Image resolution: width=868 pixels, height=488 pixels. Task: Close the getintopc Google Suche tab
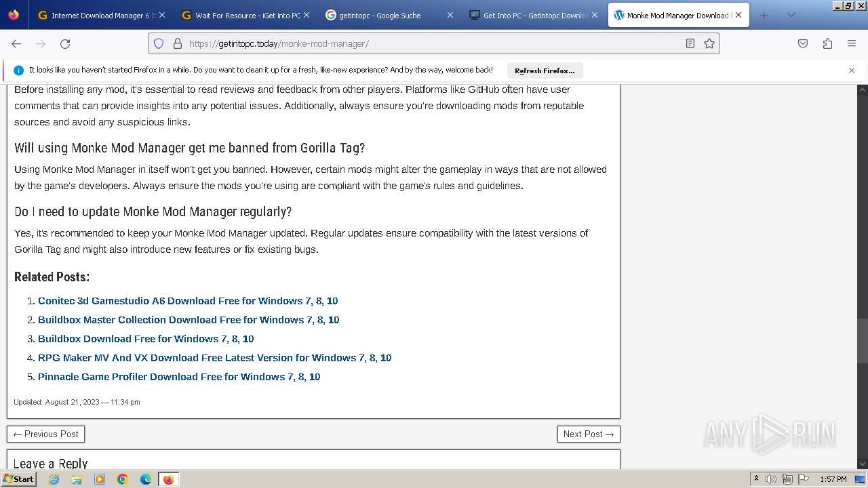450,15
